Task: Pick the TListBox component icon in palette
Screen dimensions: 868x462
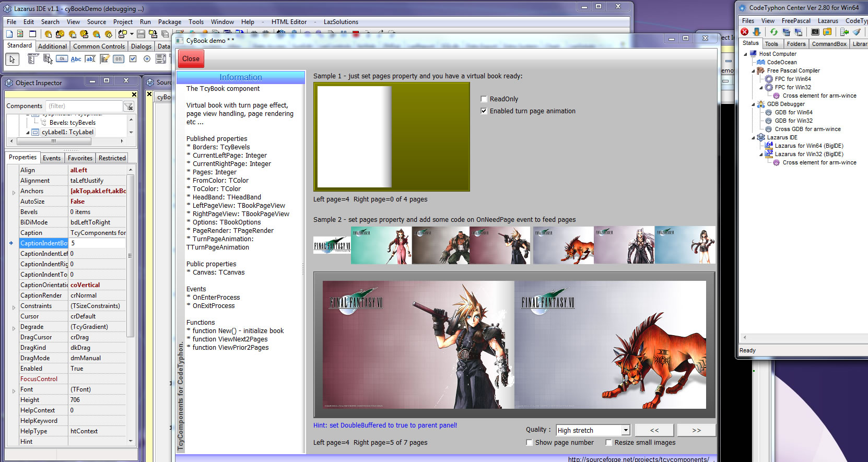Action: coord(161,59)
